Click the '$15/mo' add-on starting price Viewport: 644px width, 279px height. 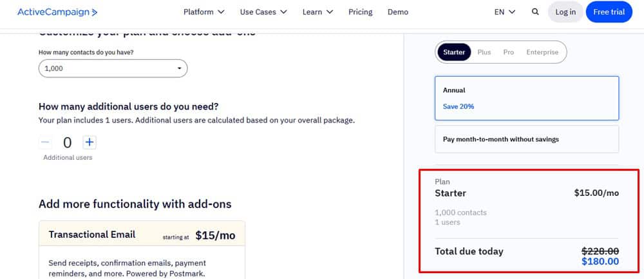pos(215,235)
